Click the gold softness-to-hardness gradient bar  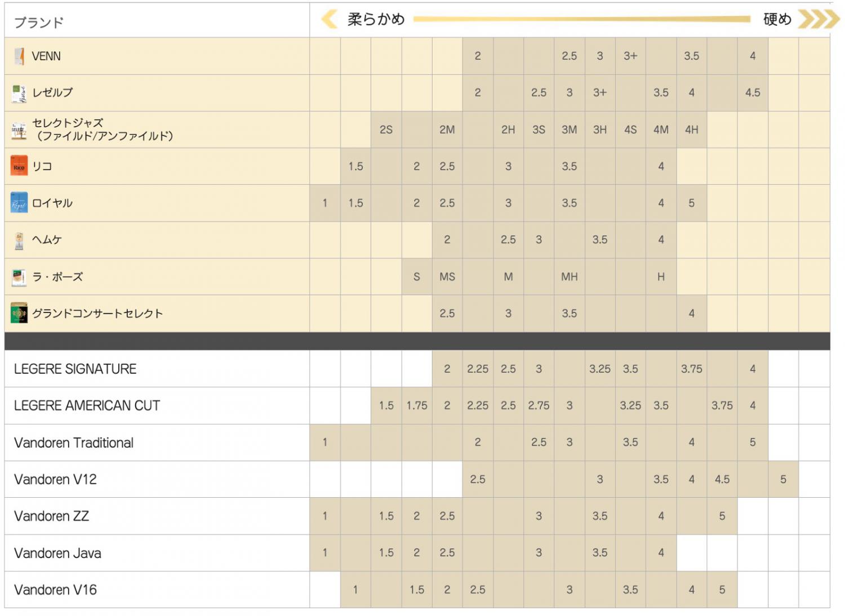581,19
